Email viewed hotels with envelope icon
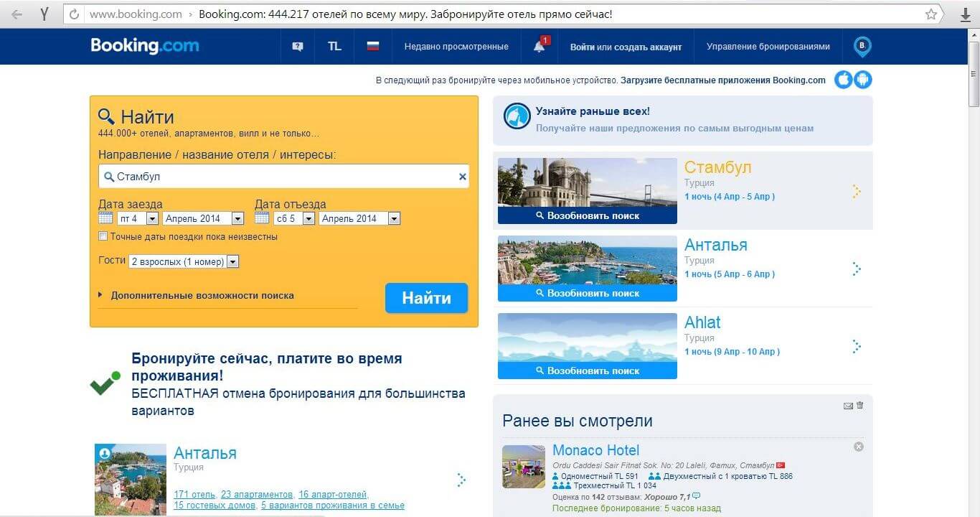980x517 pixels. click(848, 406)
